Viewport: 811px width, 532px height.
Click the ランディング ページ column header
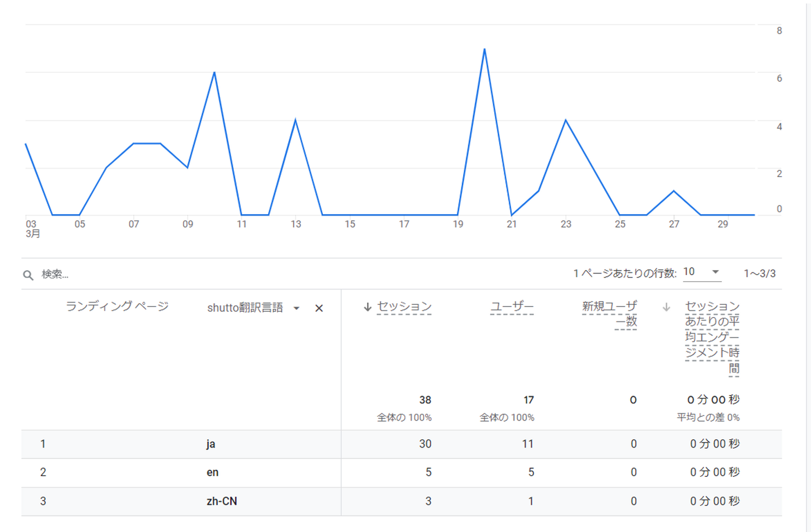117,307
